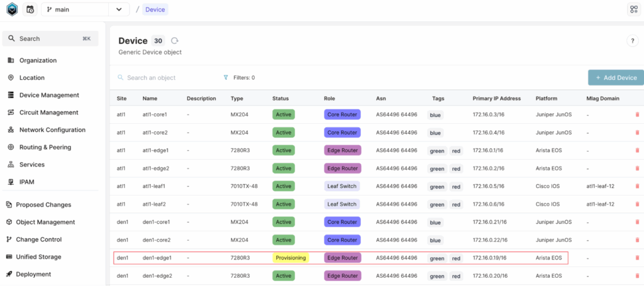Click green tag in atl1-edge1 row
Screen dimensions: 644x286
pos(437,151)
